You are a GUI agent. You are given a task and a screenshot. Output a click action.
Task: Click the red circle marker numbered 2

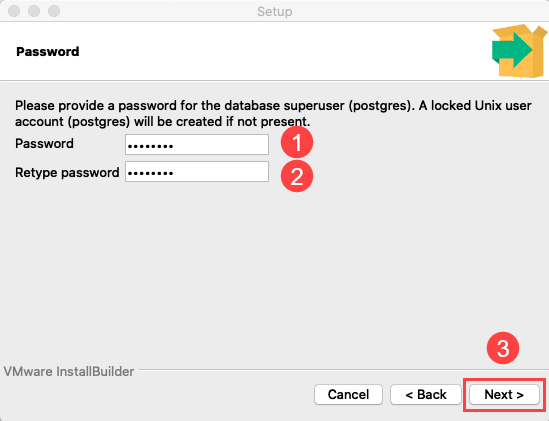(297, 176)
